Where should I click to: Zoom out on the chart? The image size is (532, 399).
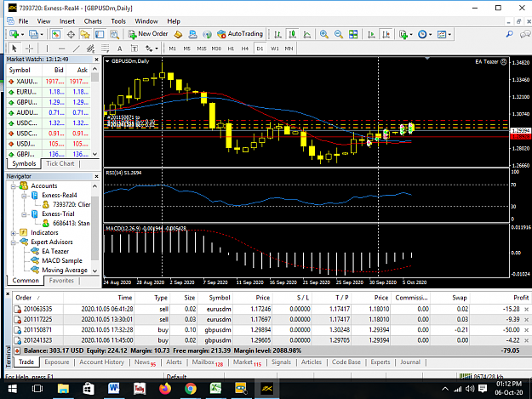tap(338, 34)
